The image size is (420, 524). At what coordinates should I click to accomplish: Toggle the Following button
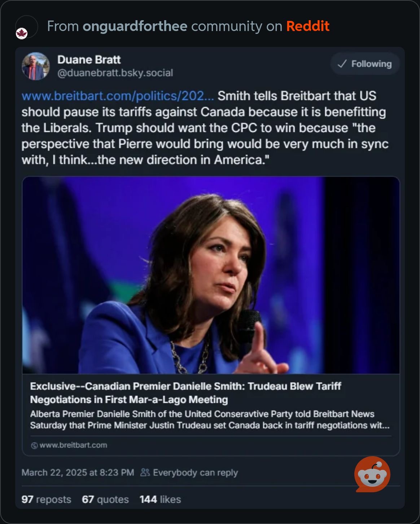(365, 64)
